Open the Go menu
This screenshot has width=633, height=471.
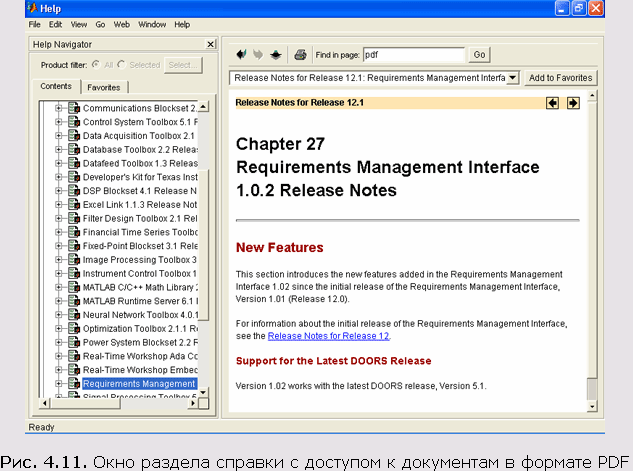100,25
